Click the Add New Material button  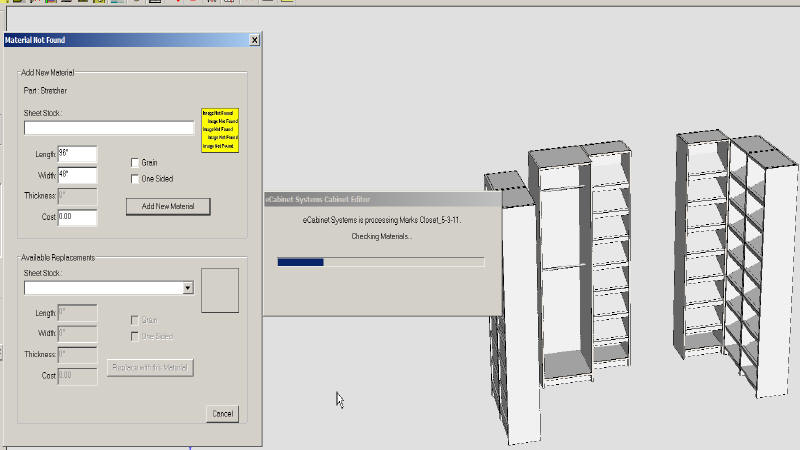[168, 206]
